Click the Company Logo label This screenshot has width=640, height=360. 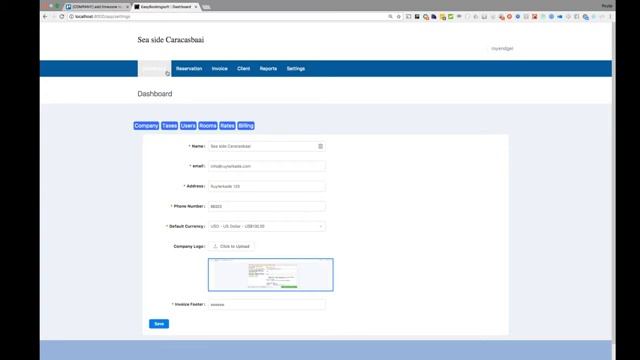189,247
